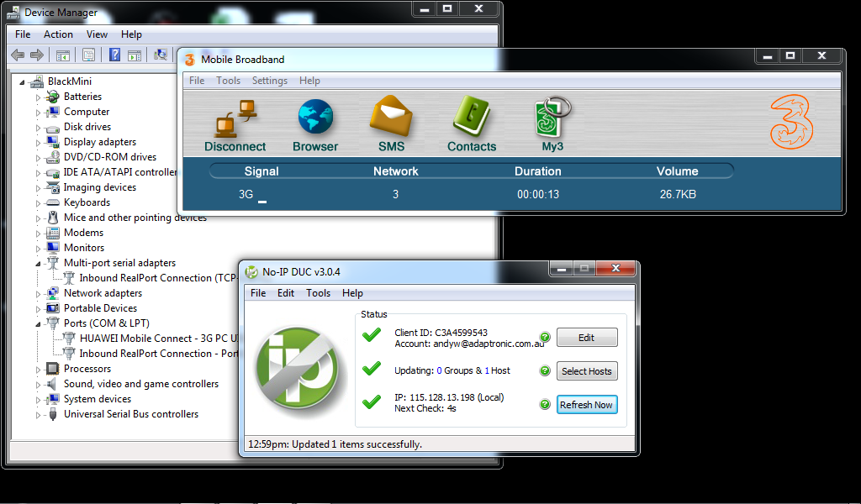Collapse the Ports (COM & LPT) node
Viewport: 861px width, 504px height.
coord(38,324)
